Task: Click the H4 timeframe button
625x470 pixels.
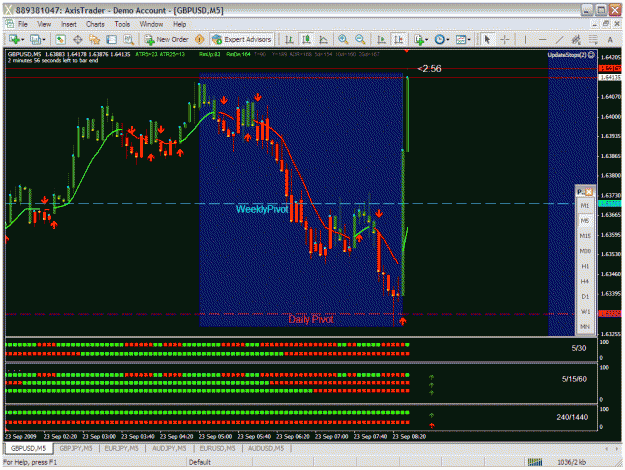Action: tap(585, 281)
